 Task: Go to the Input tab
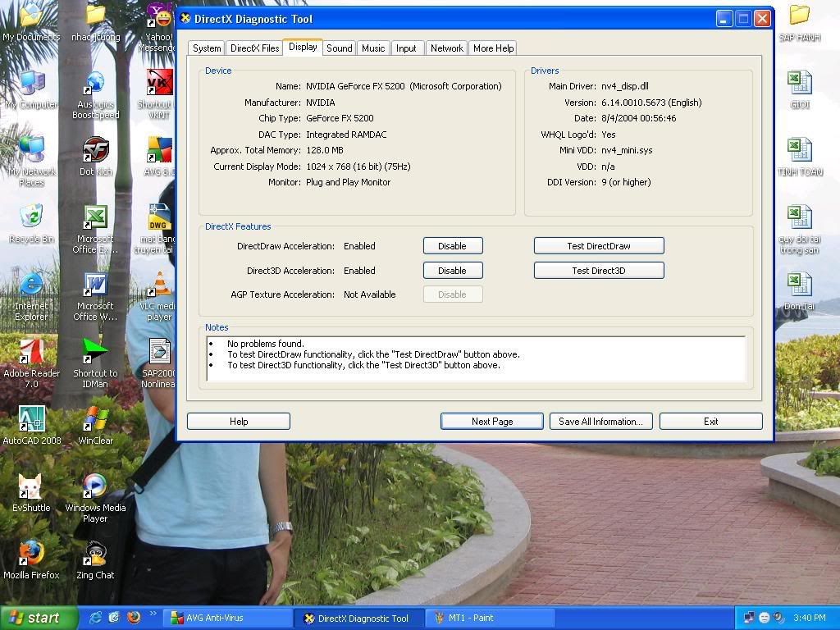(x=406, y=48)
